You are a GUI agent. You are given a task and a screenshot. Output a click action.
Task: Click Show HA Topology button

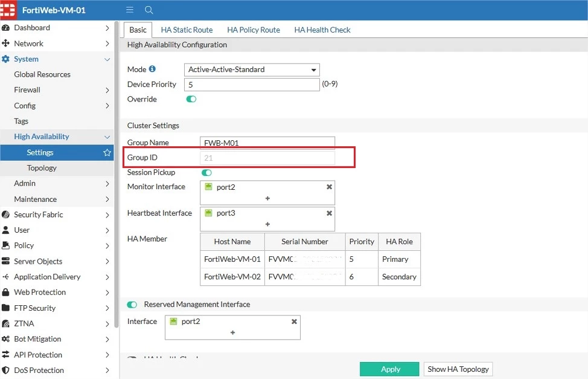click(x=458, y=369)
